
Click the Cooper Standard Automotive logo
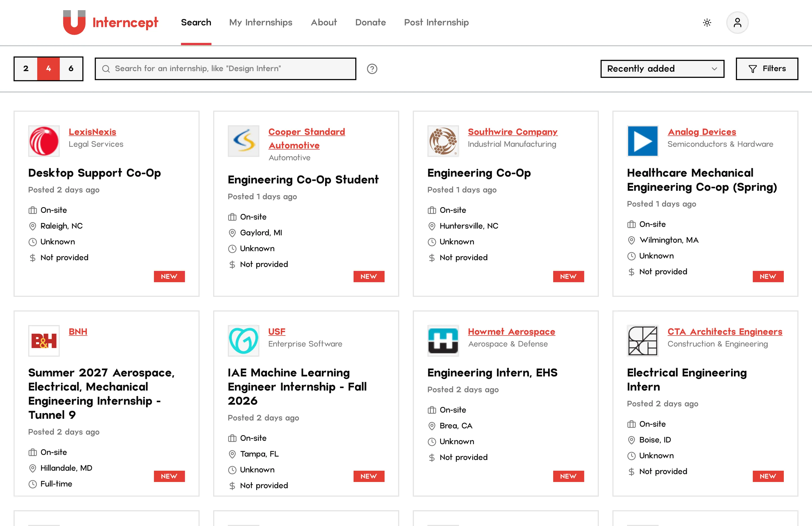244,141
